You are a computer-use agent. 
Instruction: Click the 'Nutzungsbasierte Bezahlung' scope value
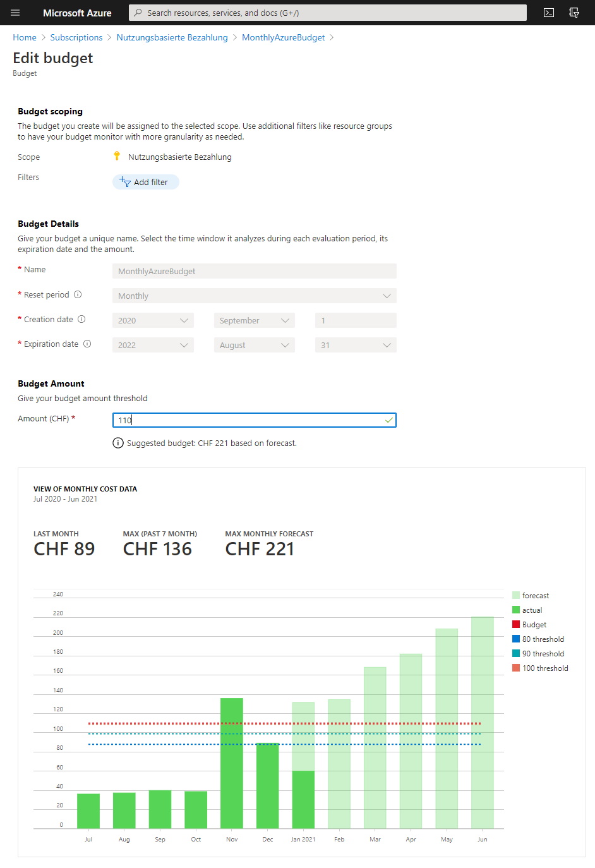[x=180, y=157]
